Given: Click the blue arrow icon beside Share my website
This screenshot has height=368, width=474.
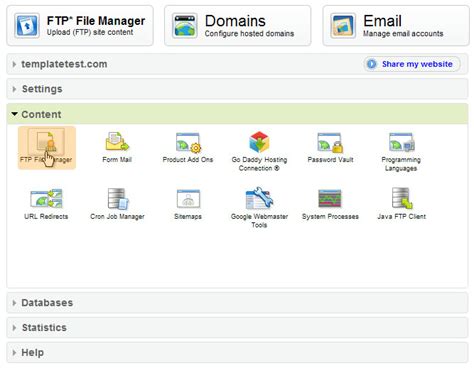Looking at the screenshot, I should tap(372, 64).
